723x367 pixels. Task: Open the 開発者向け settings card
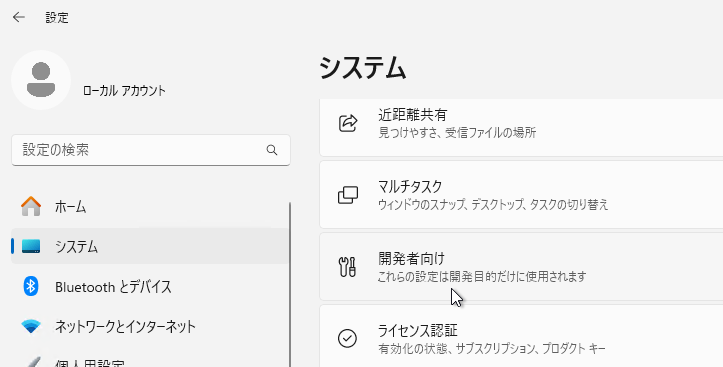(x=521, y=266)
